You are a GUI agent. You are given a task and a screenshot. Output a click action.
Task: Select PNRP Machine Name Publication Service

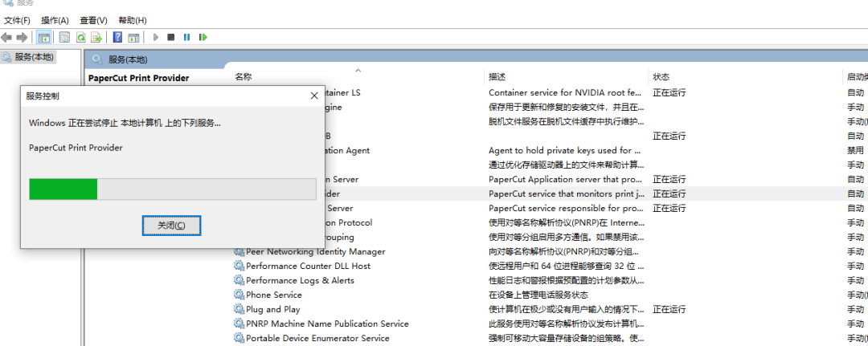[x=327, y=324]
